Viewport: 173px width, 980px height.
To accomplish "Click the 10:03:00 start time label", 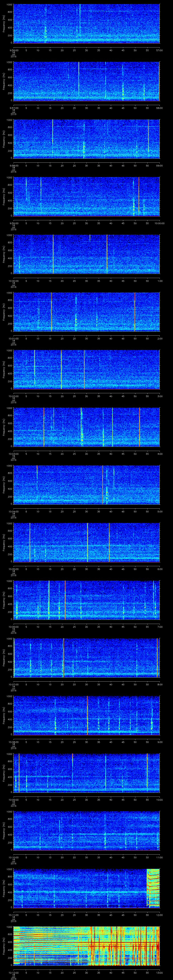I will (13, 454).
